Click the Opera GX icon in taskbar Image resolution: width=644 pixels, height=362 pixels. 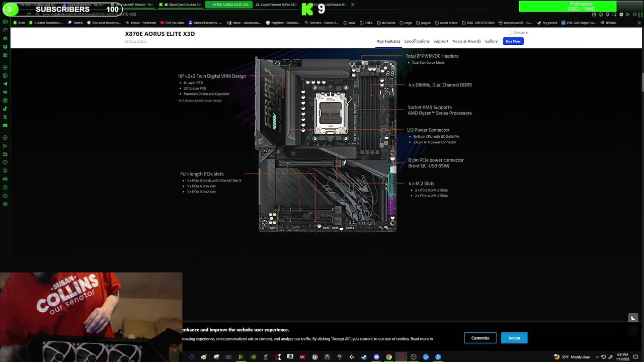(x=401, y=357)
